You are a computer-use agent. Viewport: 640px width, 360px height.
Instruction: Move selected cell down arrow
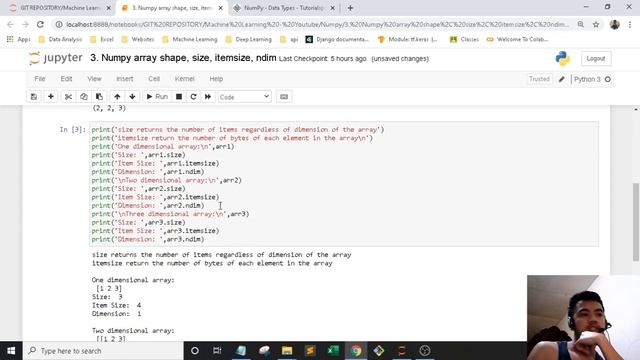click(132, 97)
